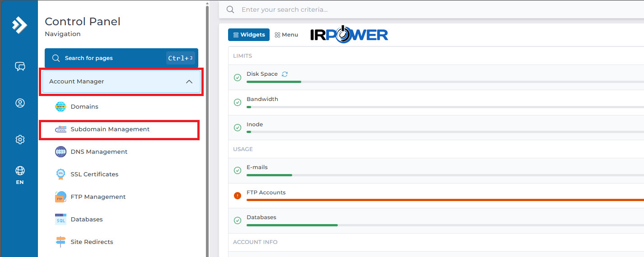Image resolution: width=644 pixels, height=257 pixels.
Task: Collapse the Account Manager section chevron
Action: (x=189, y=82)
